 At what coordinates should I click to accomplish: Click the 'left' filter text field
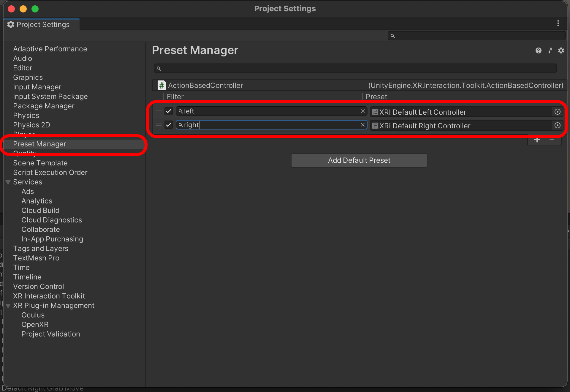pyautogui.click(x=267, y=111)
